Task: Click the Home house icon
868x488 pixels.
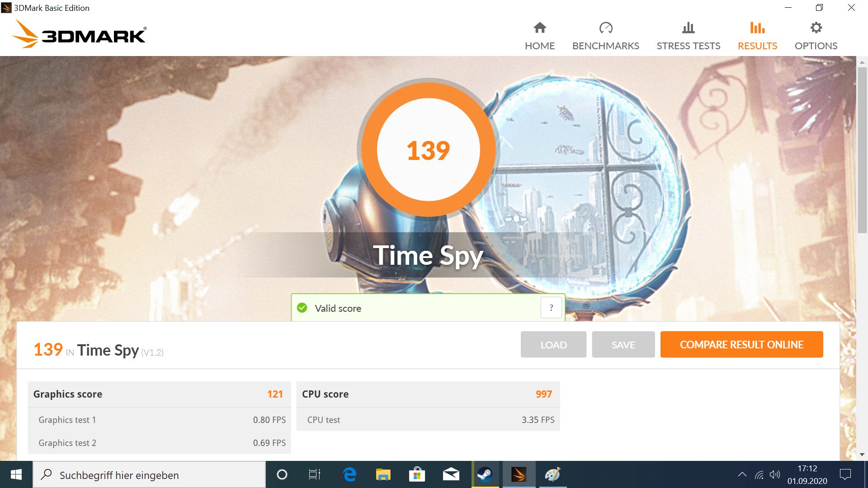Action: (x=540, y=28)
